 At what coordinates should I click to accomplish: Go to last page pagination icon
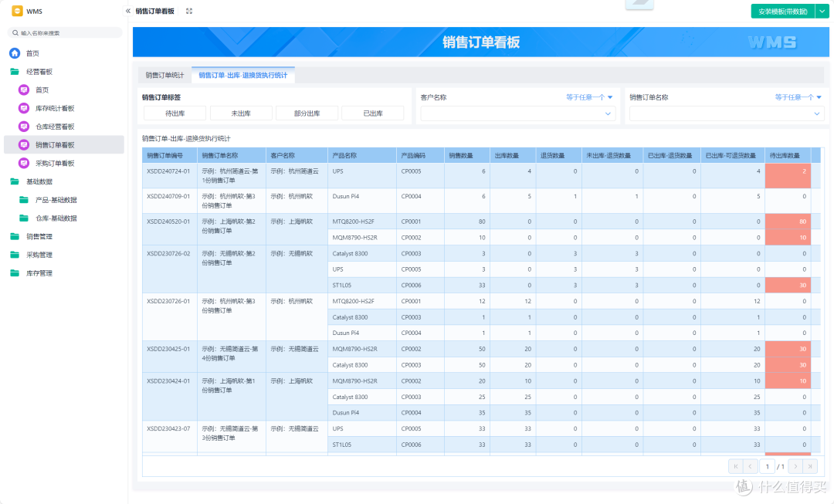tap(810, 466)
